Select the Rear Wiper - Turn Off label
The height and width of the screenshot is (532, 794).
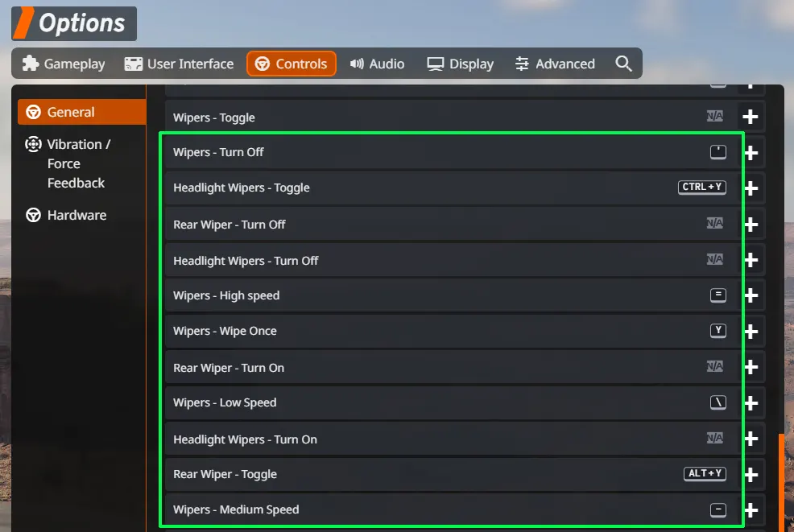[x=229, y=225]
